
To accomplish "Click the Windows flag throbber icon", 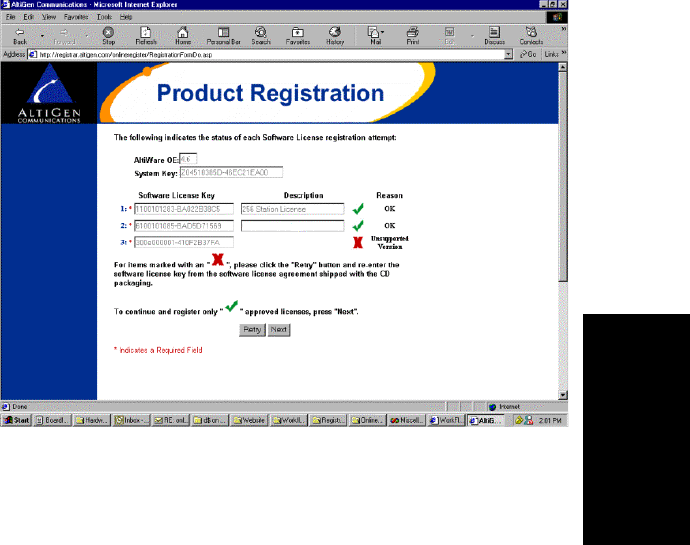I will pos(557,17).
